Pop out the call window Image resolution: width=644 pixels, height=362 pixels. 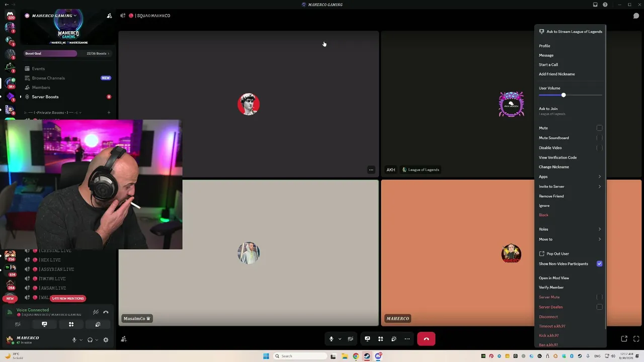pyautogui.click(x=624, y=339)
